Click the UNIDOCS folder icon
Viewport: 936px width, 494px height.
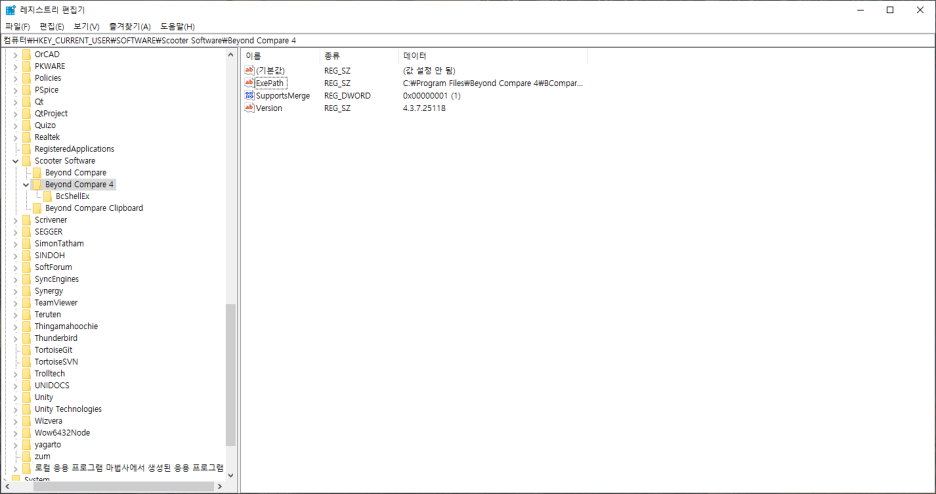(x=26, y=385)
